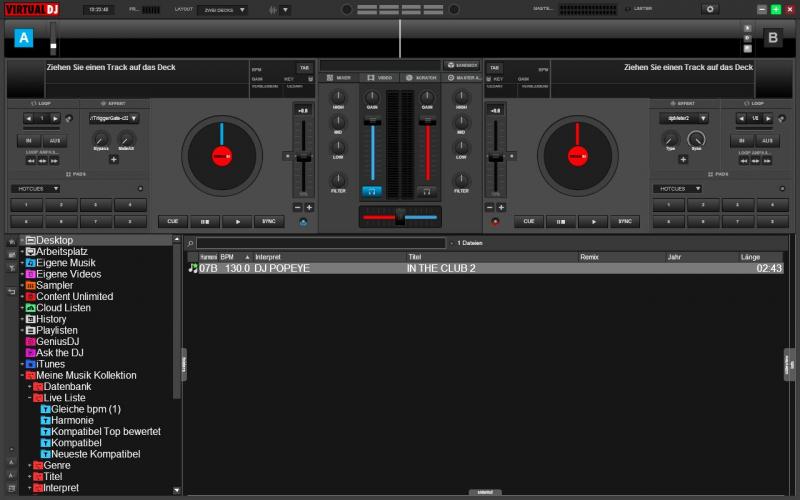Set loop AUS on left deck
The image size is (800, 500).
tap(55, 141)
